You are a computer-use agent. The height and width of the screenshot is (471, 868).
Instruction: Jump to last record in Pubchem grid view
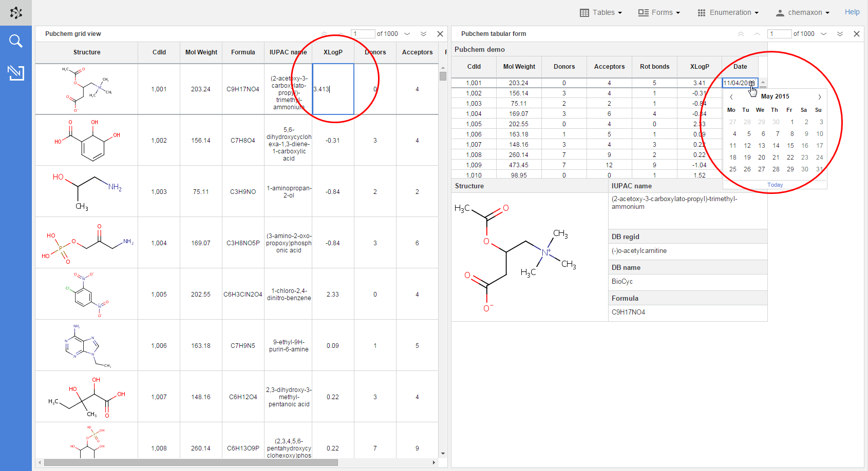tap(423, 34)
